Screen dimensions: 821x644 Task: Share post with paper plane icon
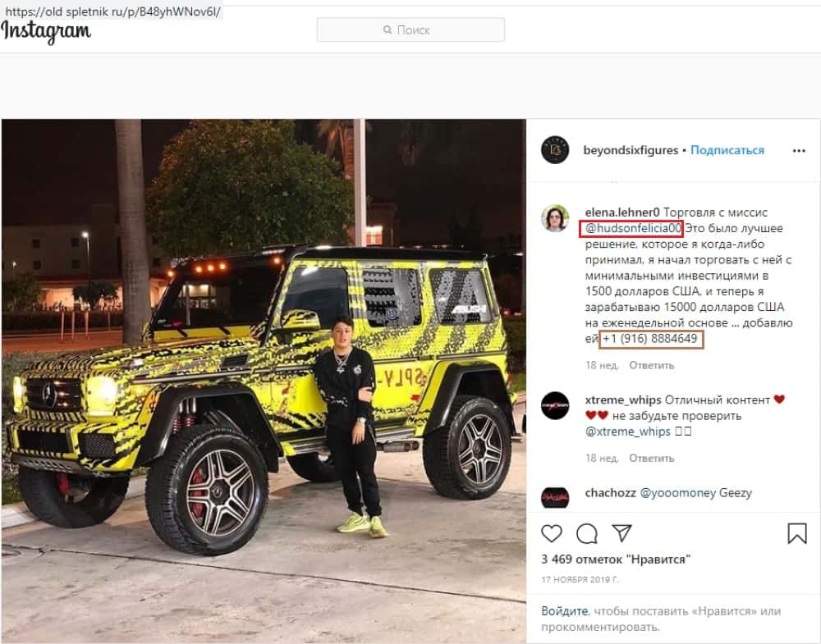click(622, 532)
